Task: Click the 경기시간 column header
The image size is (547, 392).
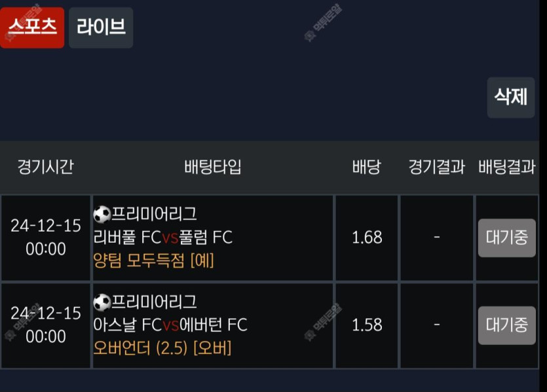Action: click(45, 167)
